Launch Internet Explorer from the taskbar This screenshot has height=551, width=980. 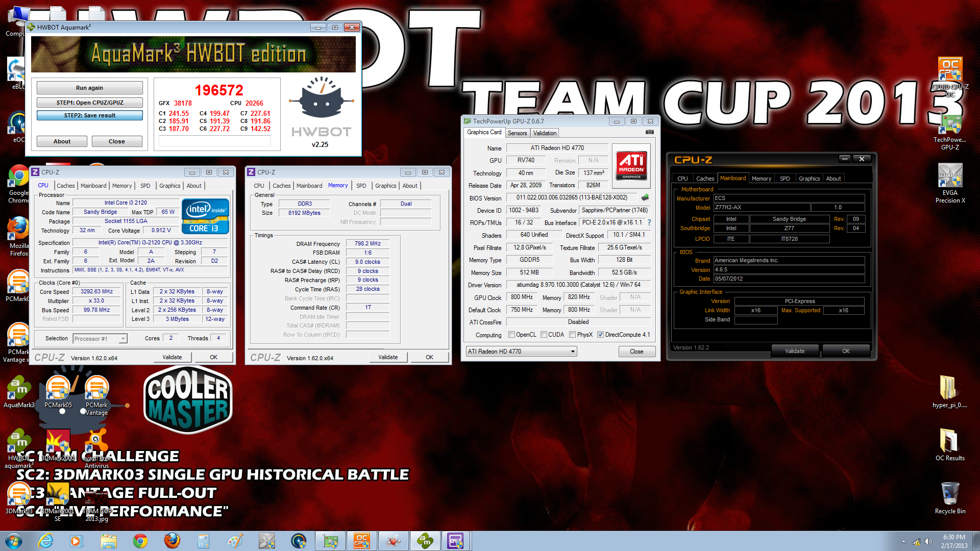(x=45, y=541)
